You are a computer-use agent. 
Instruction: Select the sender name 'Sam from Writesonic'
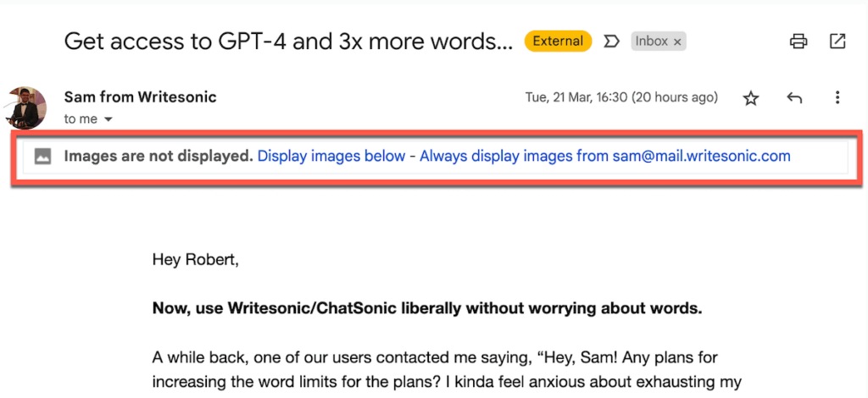pos(140,97)
